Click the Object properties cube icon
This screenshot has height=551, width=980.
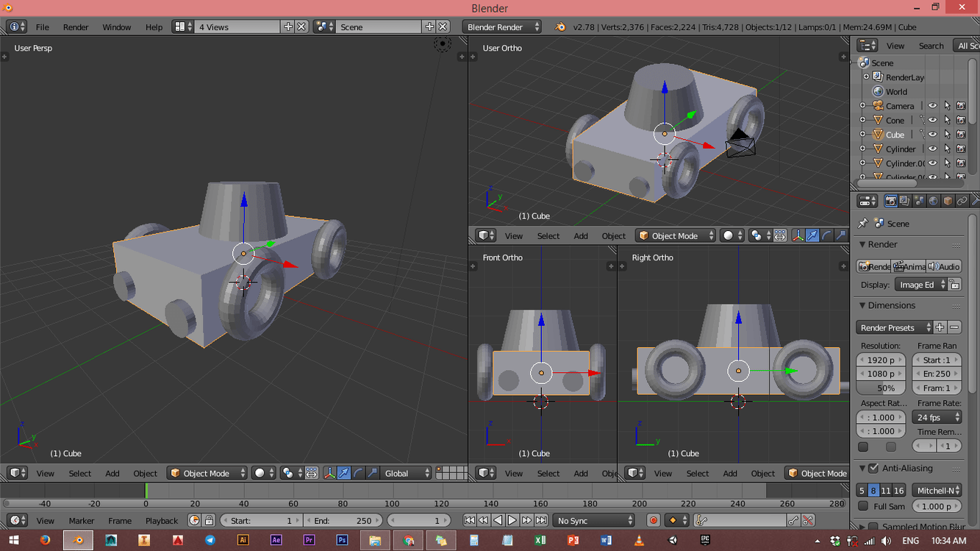(948, 201)
